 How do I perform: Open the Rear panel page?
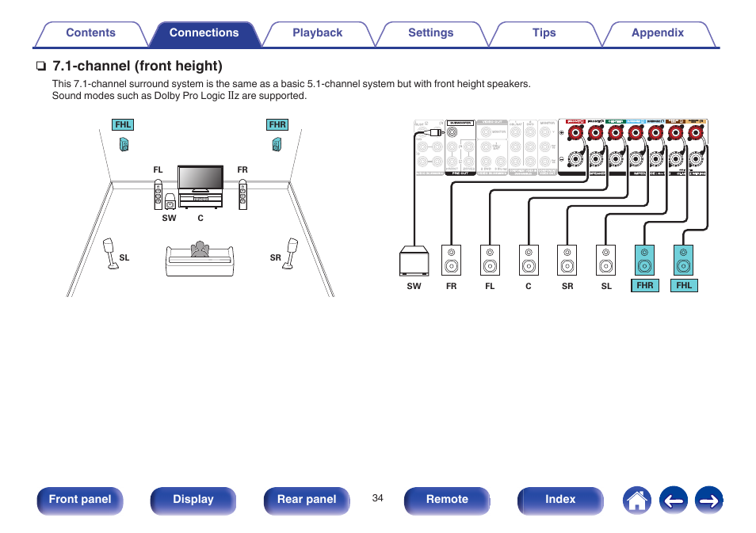point(307,500)
